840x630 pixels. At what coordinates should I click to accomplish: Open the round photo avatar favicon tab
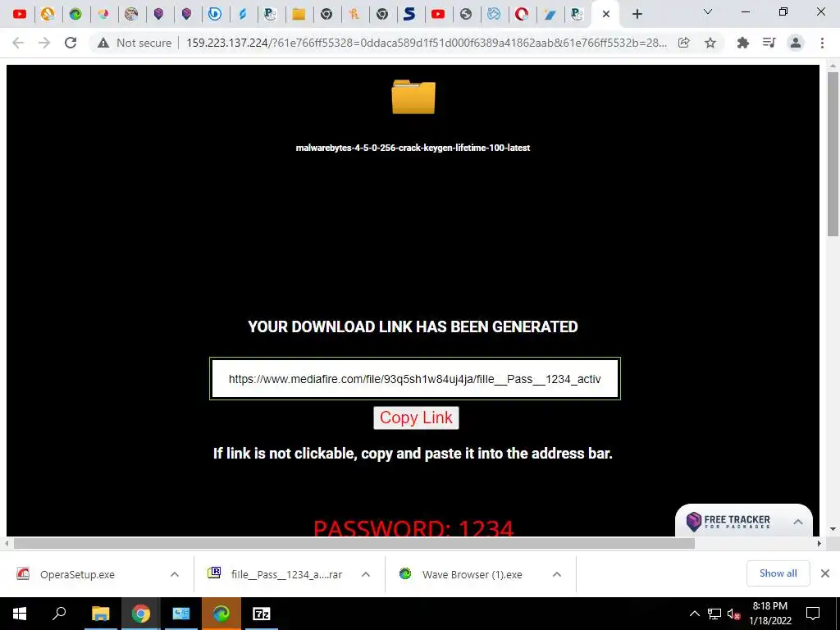coord(131,14)
